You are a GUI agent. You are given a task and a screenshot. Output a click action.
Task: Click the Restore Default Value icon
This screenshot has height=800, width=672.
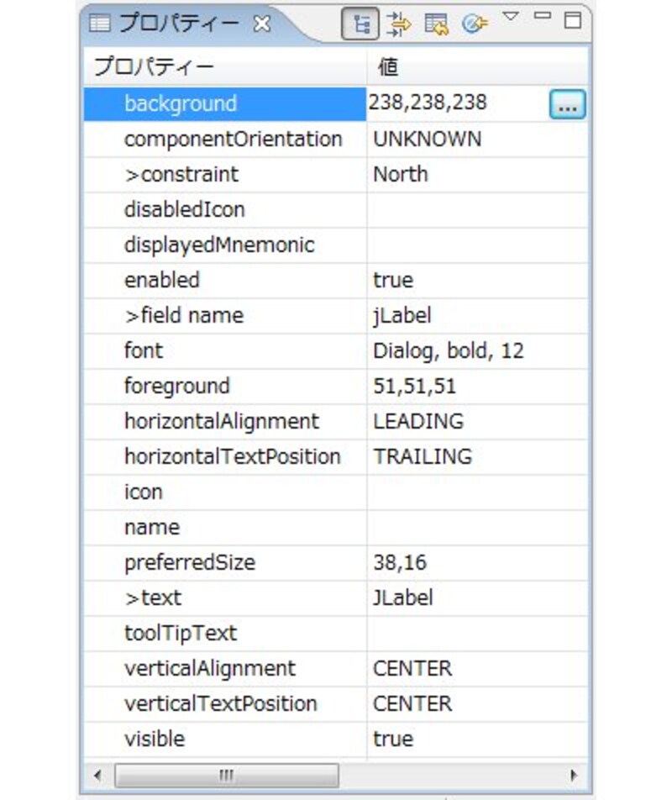[x=435, y=24]
